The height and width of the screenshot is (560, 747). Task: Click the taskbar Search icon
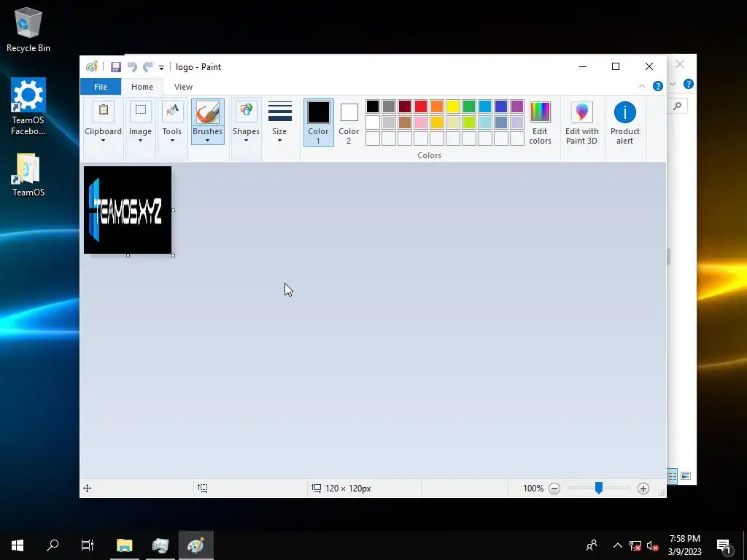(53, 545)
